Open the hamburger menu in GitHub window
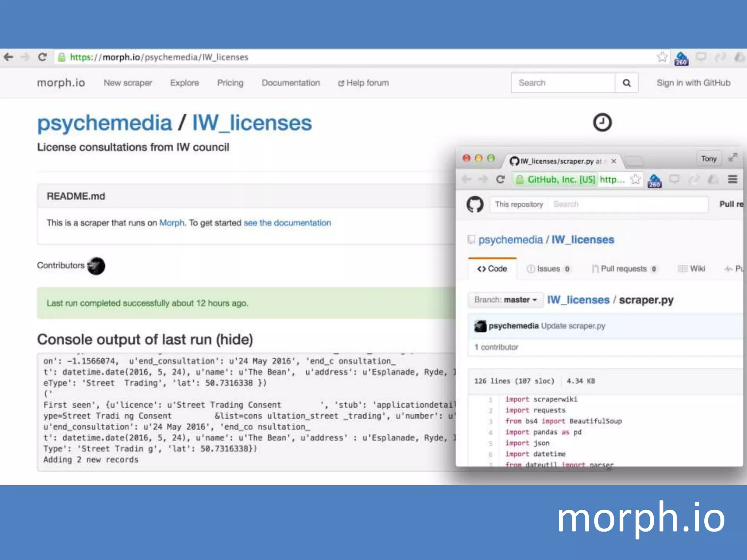Viewport: 747px width, 560px height. (733, 179)
